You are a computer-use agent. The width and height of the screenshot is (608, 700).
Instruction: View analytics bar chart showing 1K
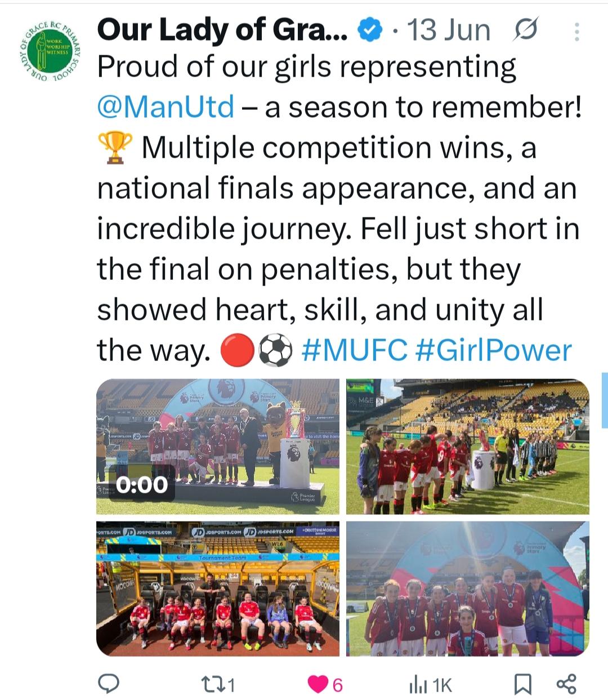430,684
